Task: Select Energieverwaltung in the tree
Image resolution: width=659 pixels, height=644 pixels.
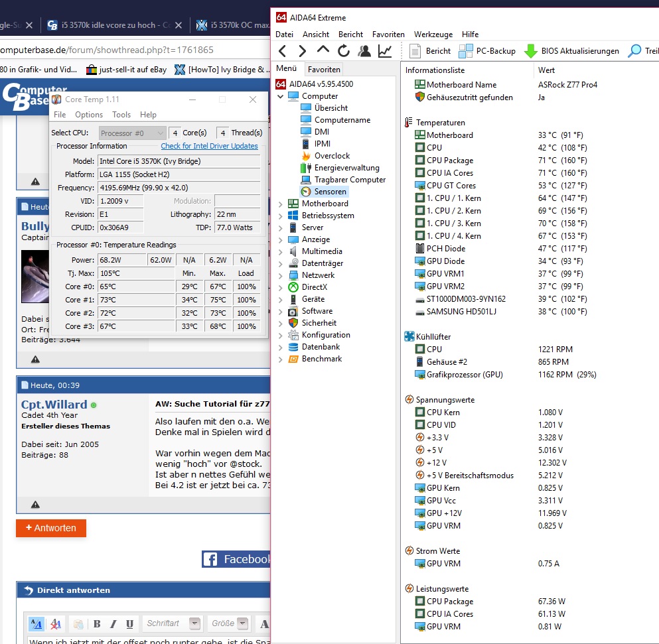Action: pyautogui.click(x=346, y=168)
